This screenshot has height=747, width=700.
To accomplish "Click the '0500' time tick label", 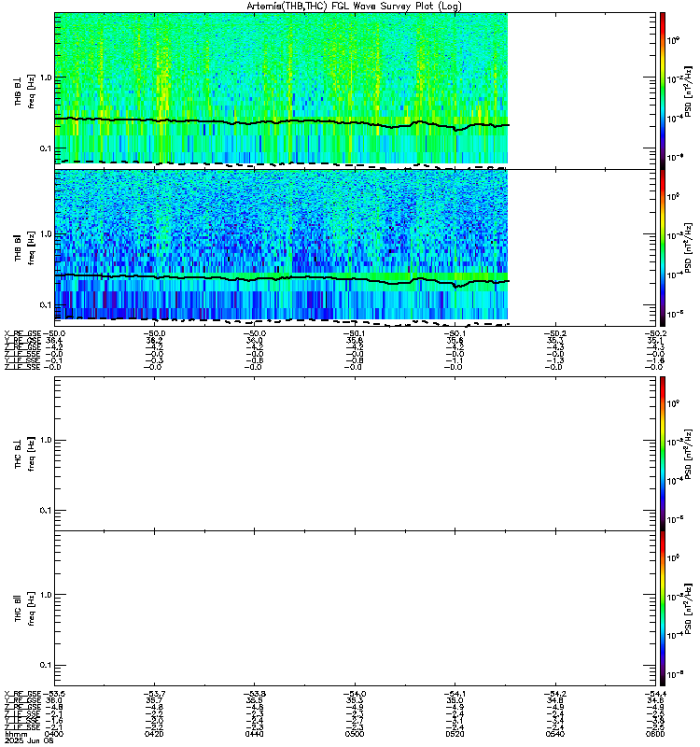I will [x=355, y=734].
